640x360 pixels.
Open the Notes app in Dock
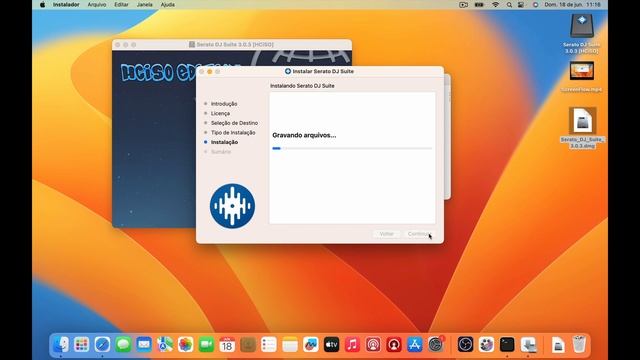[x=290, y=344]
